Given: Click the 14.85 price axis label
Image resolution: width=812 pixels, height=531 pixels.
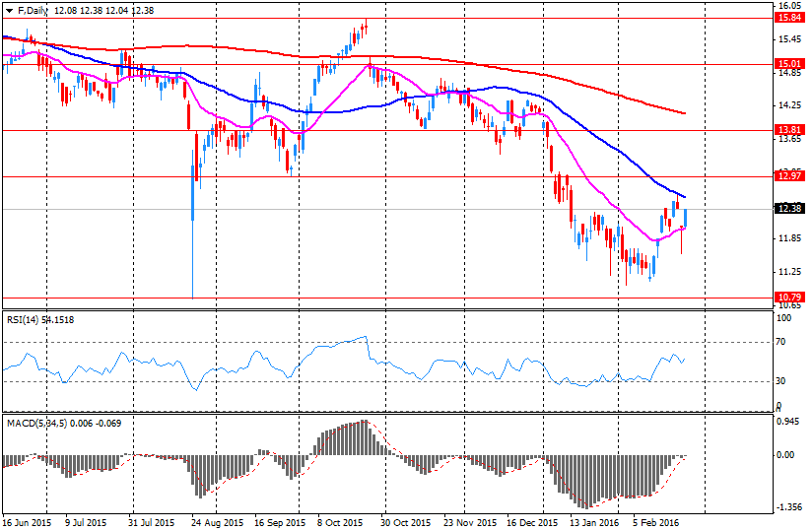Looking at the screenshot, I should tap(789, 73).
